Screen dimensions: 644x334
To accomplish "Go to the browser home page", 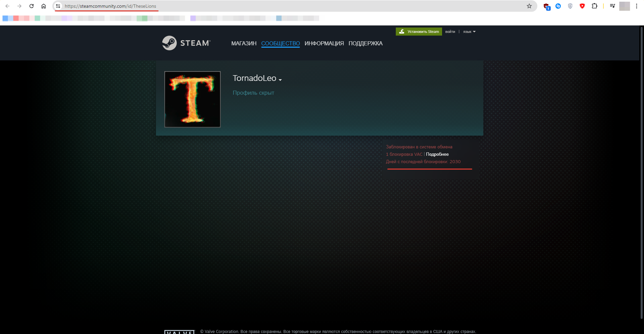I will 44,6.
